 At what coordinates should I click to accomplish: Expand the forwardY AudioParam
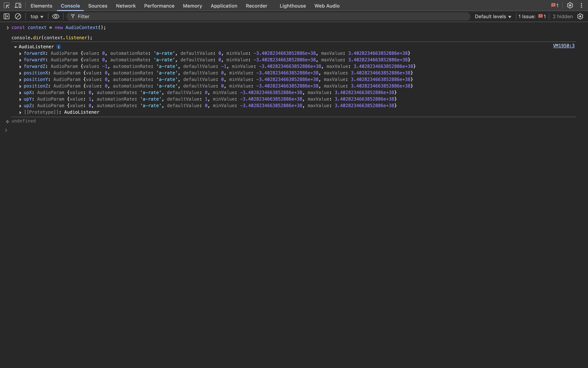[20, 60]
